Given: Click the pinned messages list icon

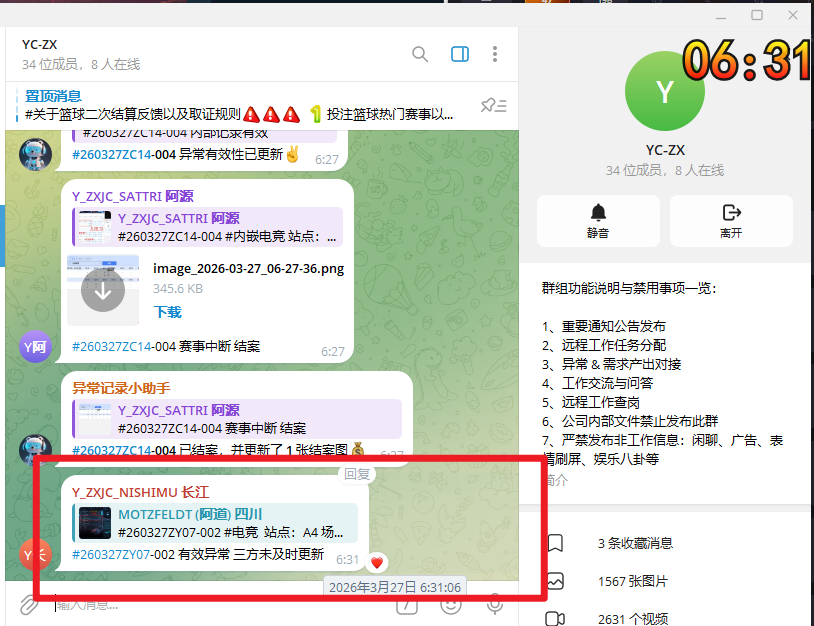Looking at the screenshot, I should pyautogui.click(x=494, y=105).
